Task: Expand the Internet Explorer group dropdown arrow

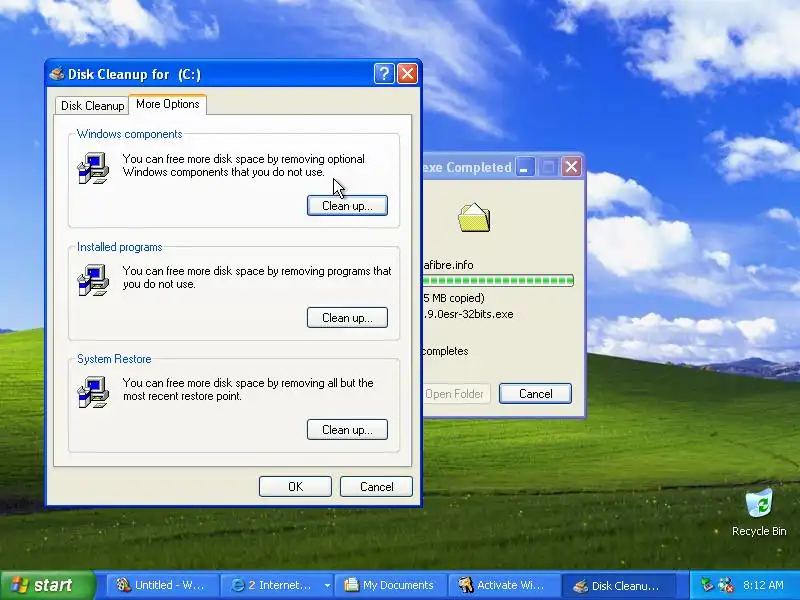Action: click(x=327, y=586)
